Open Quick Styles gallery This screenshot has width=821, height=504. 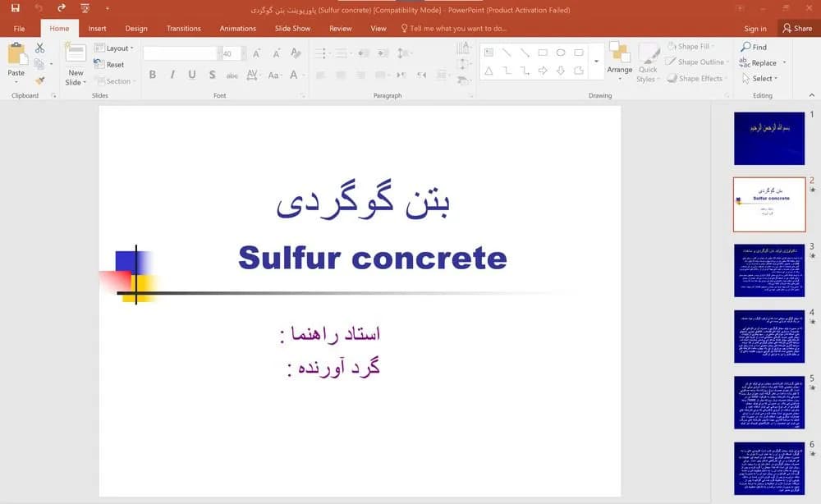coord(648,63)
